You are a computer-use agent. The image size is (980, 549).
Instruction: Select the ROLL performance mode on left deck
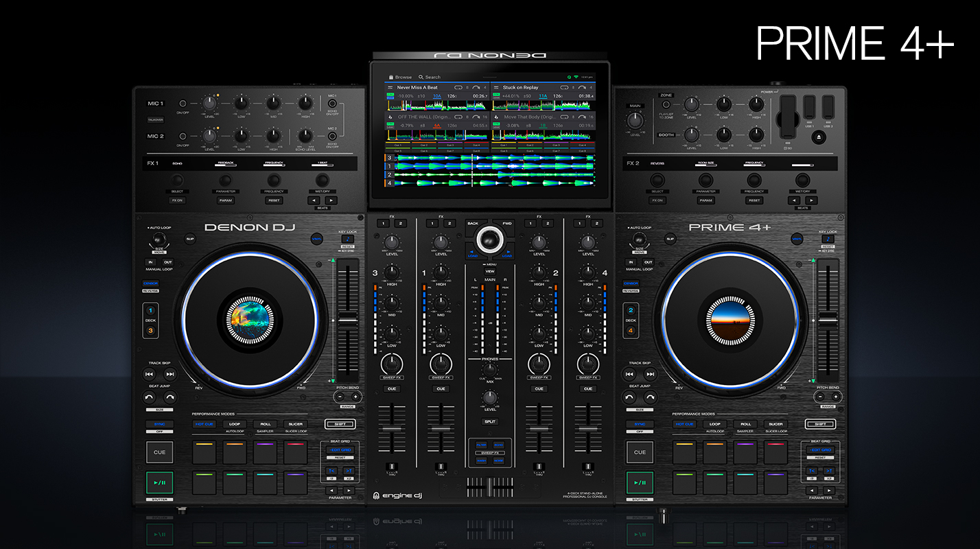(x=264, y=424)
